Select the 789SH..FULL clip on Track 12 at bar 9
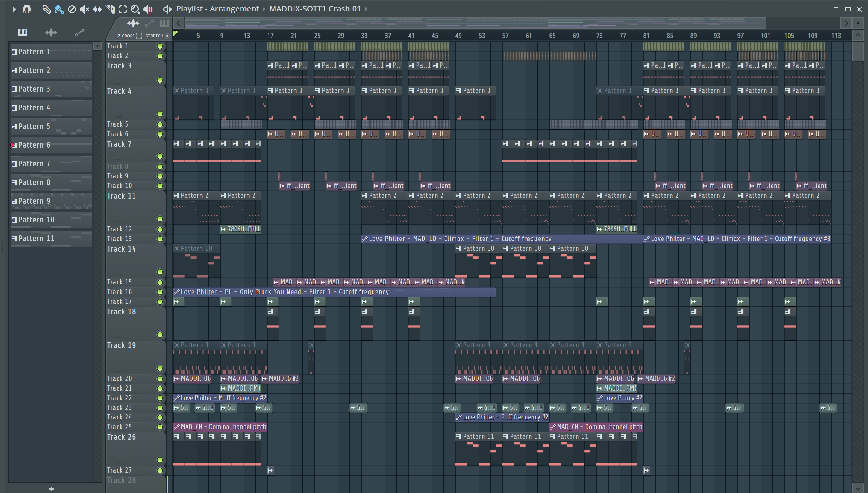The height and width of the screenshot is (493, 868). (x=241, y=229)
